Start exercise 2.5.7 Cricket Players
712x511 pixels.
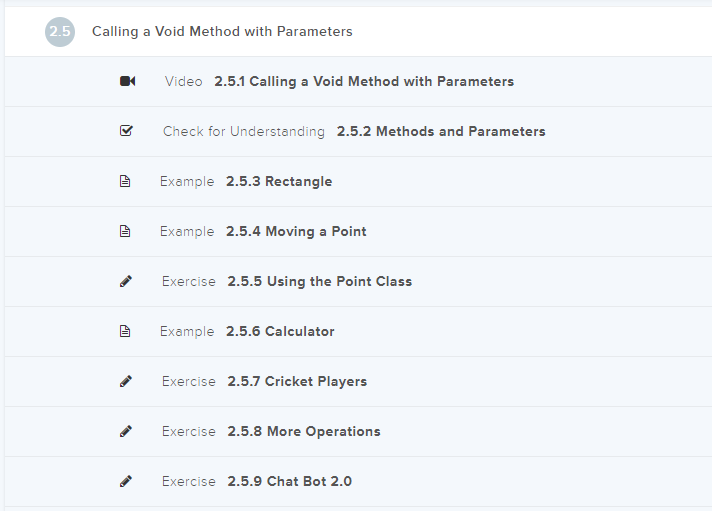pyautogui.click(x=296, y=381)
